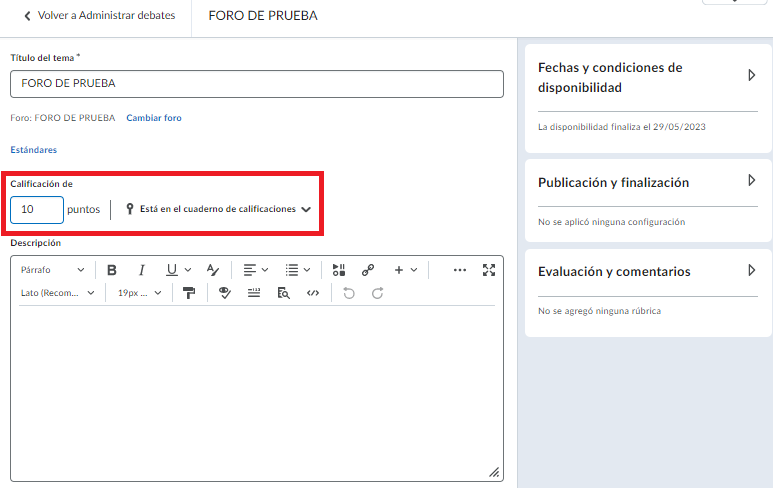The image size is (773, 488).
Task: Insert a quicklink using the chain icon
Action: [x=368, y=270]
